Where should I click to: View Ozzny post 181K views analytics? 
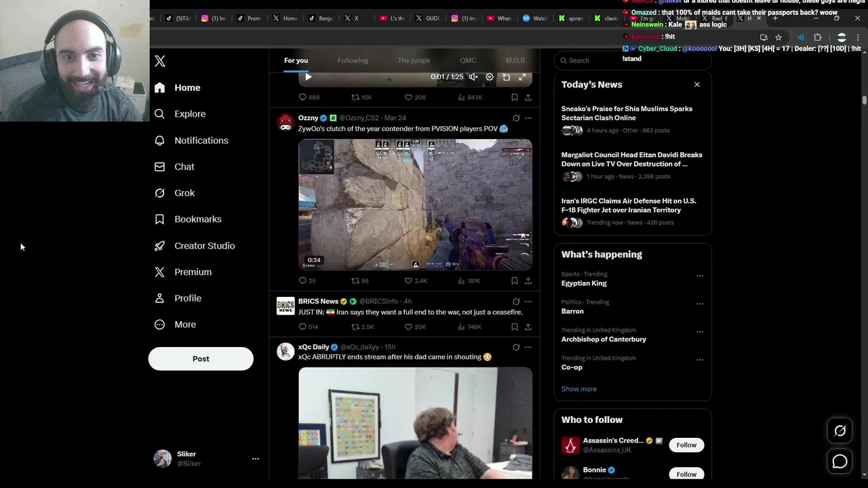pyautogui.click(x=469, y=281)
